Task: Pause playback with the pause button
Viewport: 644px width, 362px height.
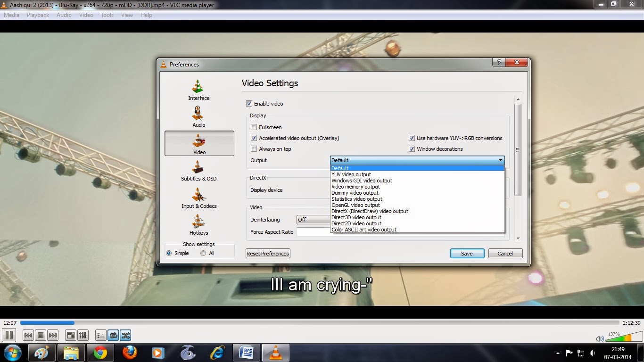Action: click(9, 336)
